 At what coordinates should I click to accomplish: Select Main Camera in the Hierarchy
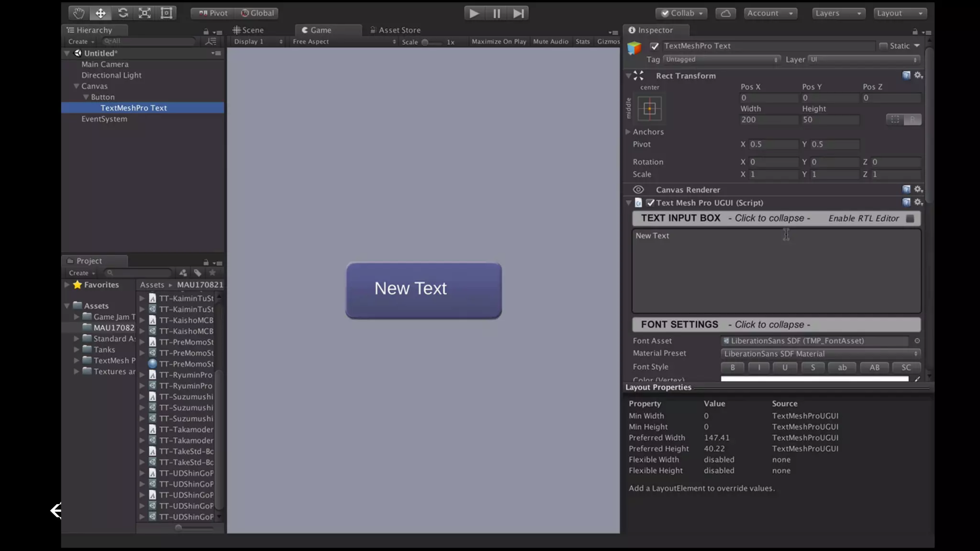tap(105, 64)
